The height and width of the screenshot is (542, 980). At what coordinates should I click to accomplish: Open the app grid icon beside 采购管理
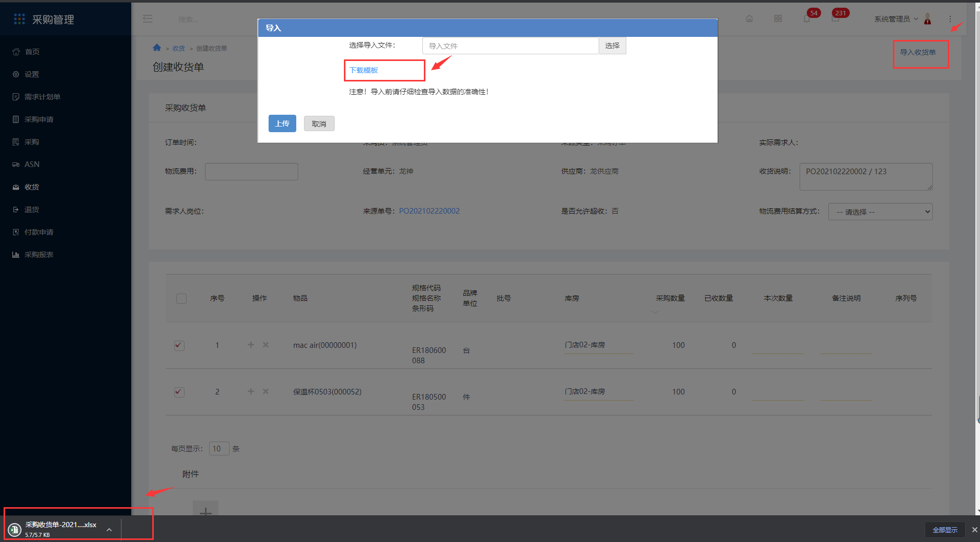pyautogui.click(x=19, y=19)
